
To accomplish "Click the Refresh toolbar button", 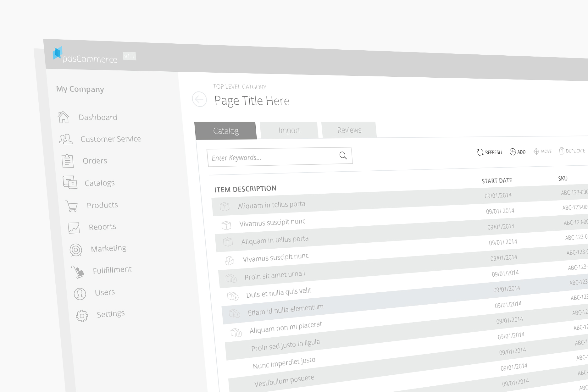I will pos(490,152).
